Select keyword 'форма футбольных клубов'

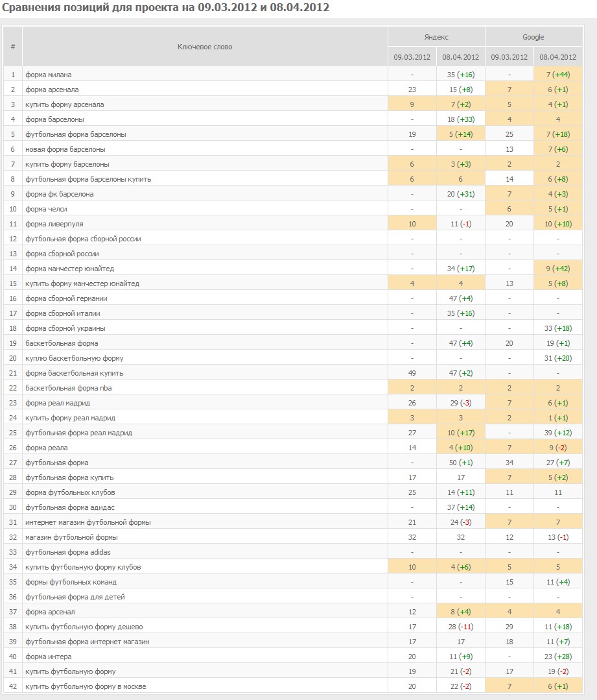tap(70, 492)
